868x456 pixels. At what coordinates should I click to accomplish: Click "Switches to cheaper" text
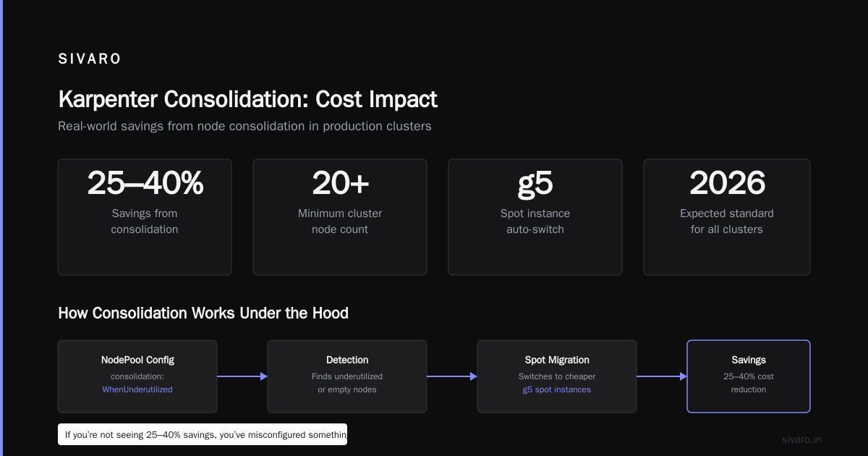coord(557,376)
